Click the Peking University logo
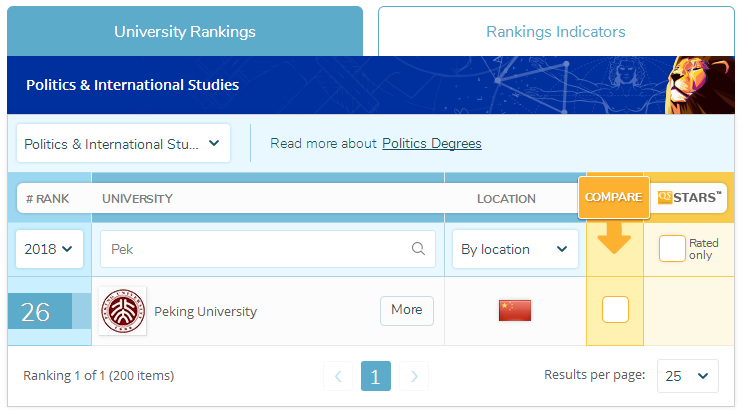This screenshot has width=741, height=413. (123, 311)
